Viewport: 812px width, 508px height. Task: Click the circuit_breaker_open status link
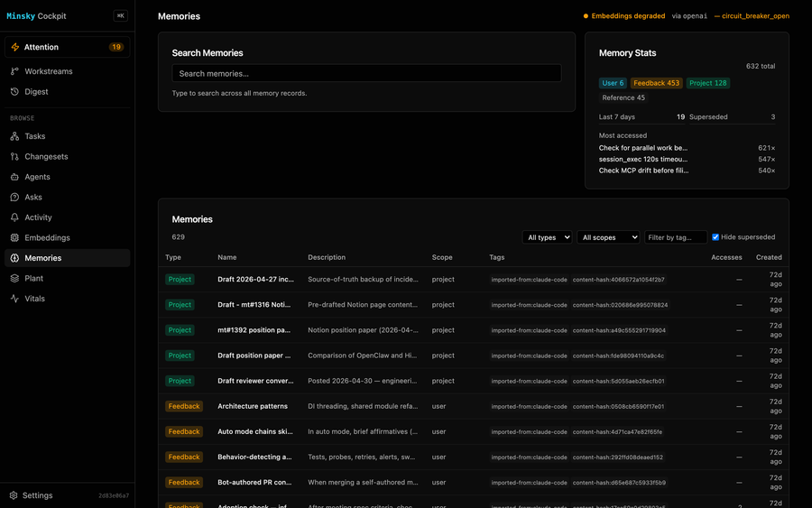coord(752,16)
